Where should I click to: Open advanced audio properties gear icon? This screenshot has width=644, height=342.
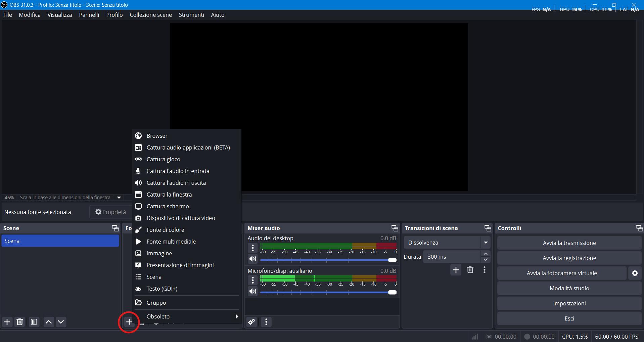click(251, 322)
